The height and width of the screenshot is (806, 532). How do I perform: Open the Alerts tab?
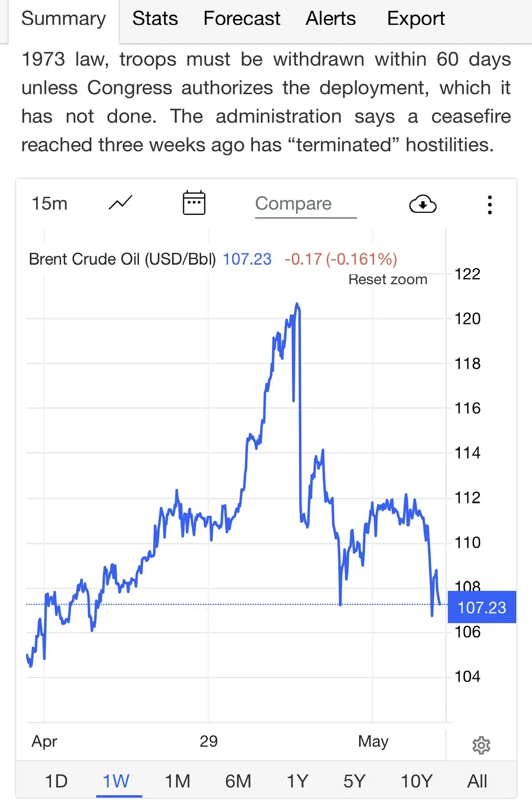point(330,18)
